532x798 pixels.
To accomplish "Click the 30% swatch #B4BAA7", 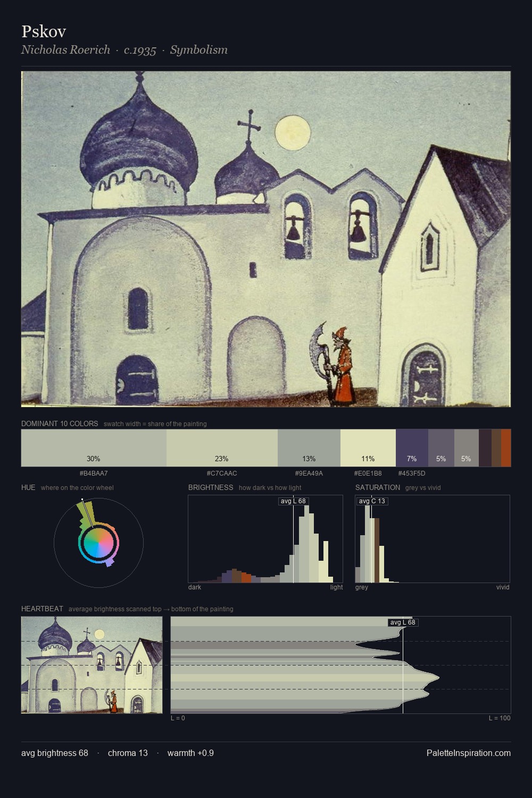I will point(94,448).
